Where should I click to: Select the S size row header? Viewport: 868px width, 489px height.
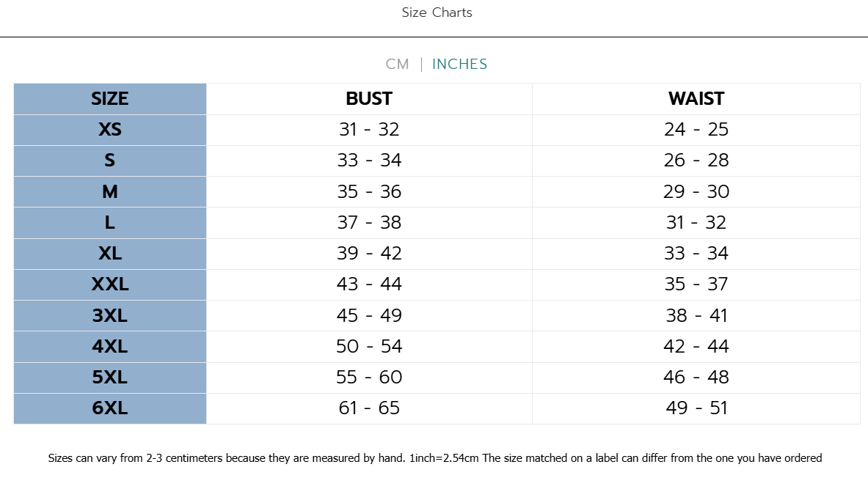(110, 161)
